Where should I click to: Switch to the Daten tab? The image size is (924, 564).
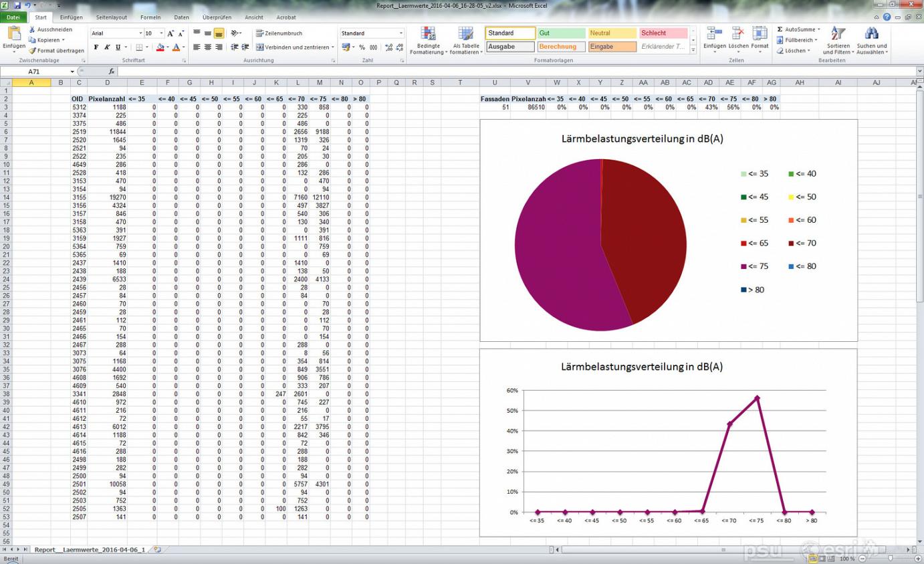coord(181,17)
